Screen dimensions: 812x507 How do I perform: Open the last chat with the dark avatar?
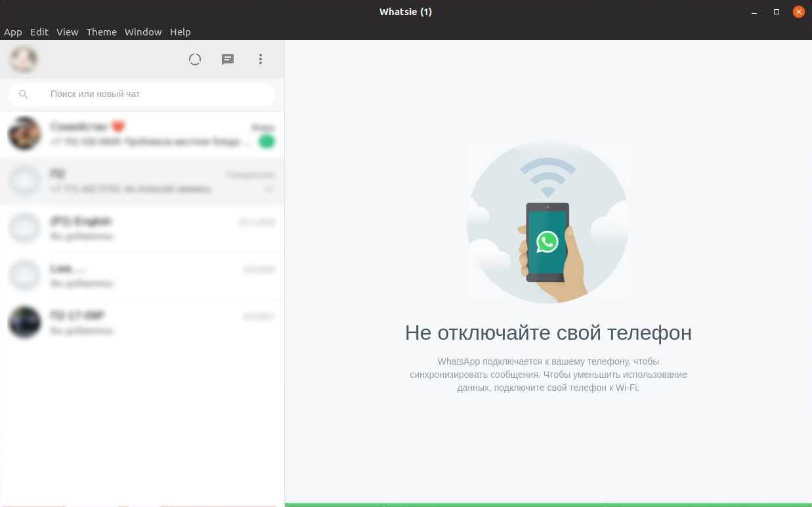(x=142, y=323)
